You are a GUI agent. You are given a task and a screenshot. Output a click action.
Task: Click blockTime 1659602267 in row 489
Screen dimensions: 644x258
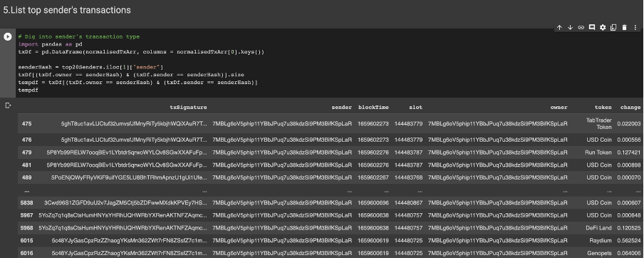pos(373,177)
